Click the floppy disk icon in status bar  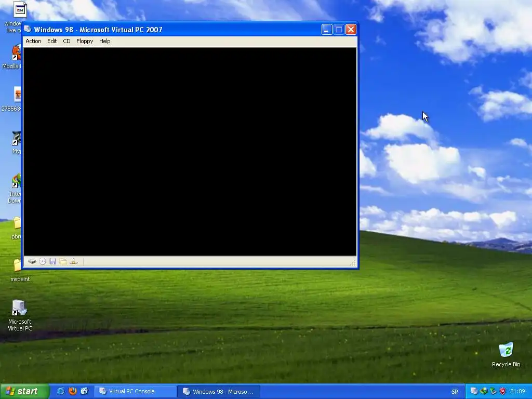pyautogui.click(x=52, y=262)
